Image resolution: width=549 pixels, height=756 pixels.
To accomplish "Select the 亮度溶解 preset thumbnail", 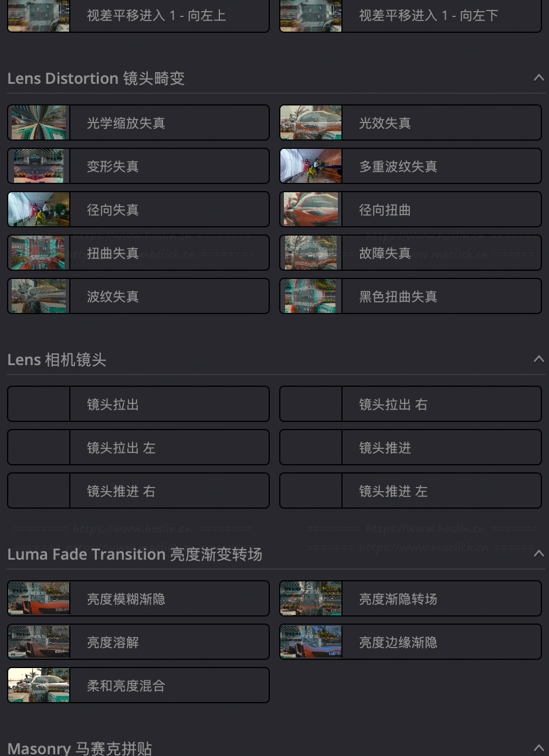I will coord(39,642).
